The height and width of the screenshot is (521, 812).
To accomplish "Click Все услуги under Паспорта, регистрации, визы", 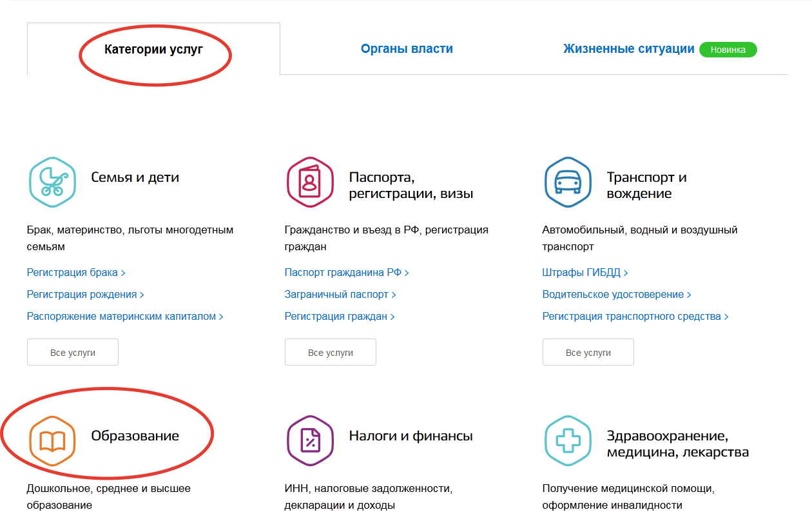I will pyautogui.click(x=331, y=353).
